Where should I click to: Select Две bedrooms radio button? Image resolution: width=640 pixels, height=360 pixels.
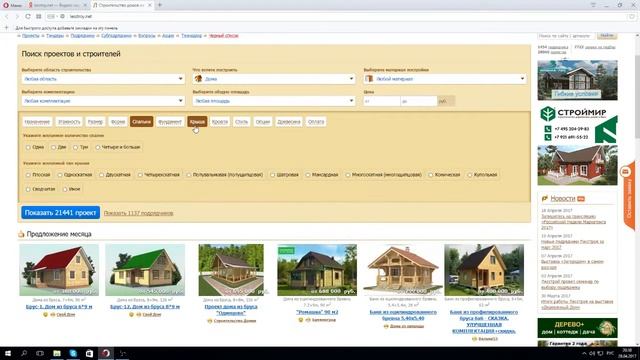(53, 147)
